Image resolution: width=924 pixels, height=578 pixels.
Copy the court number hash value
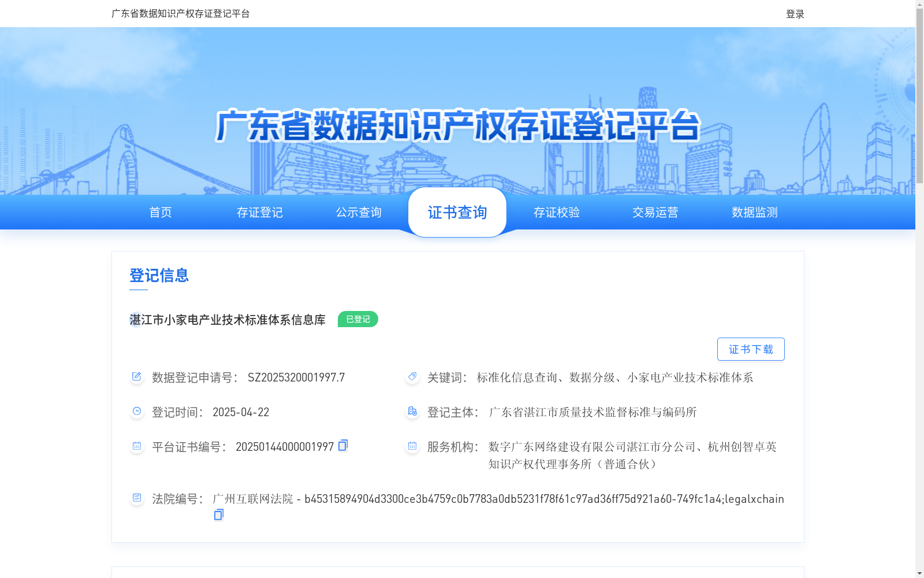pos(218,514)
